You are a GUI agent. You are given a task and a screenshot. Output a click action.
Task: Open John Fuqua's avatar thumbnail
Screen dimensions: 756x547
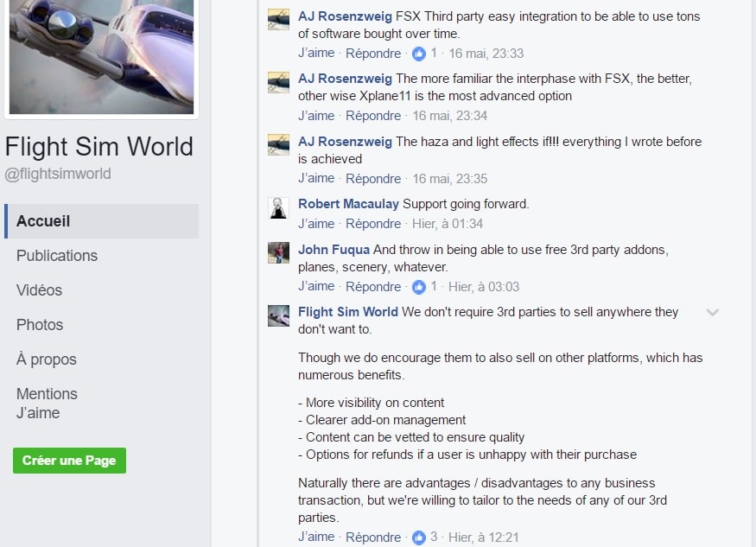(x=278, y=252)
